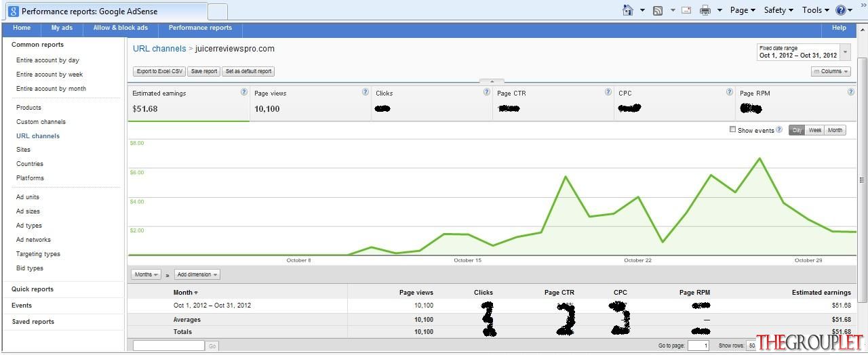Click the RSS feeds icon

pyautogui.click(x=658, y=10)
